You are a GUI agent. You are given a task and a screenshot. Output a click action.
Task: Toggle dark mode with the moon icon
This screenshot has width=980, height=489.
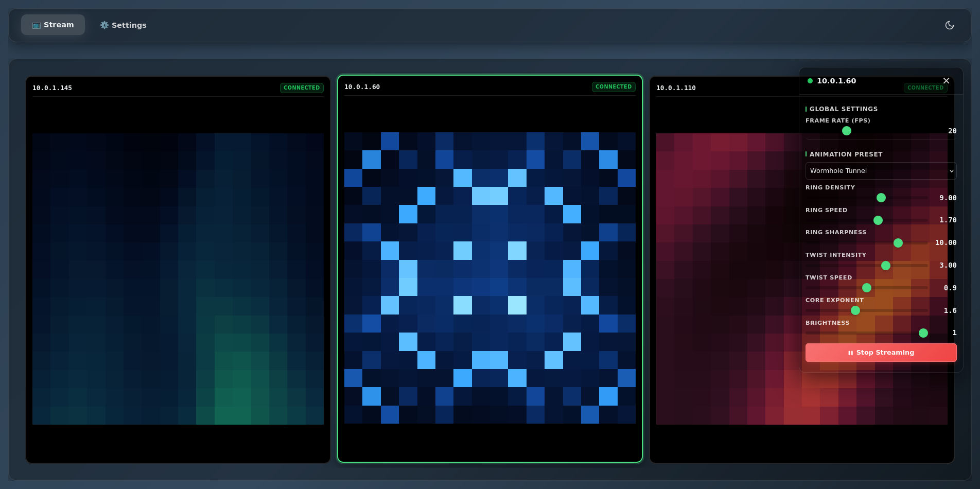(950, 25)
